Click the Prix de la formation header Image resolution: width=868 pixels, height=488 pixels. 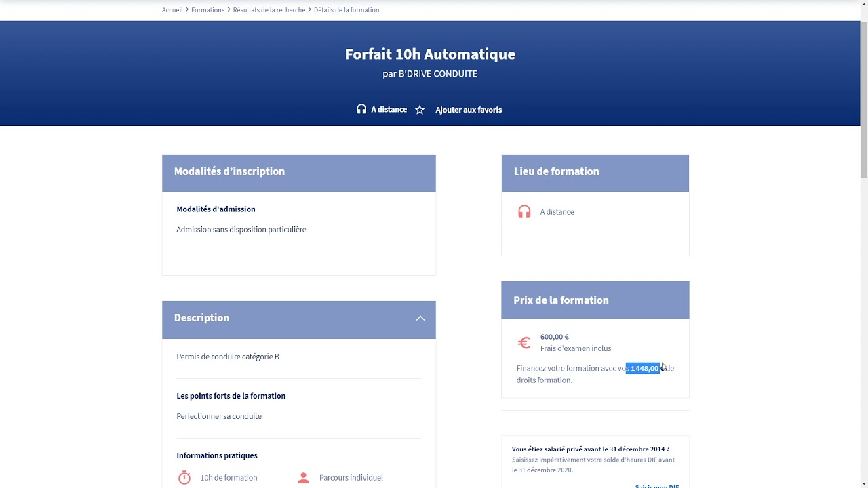595,300
